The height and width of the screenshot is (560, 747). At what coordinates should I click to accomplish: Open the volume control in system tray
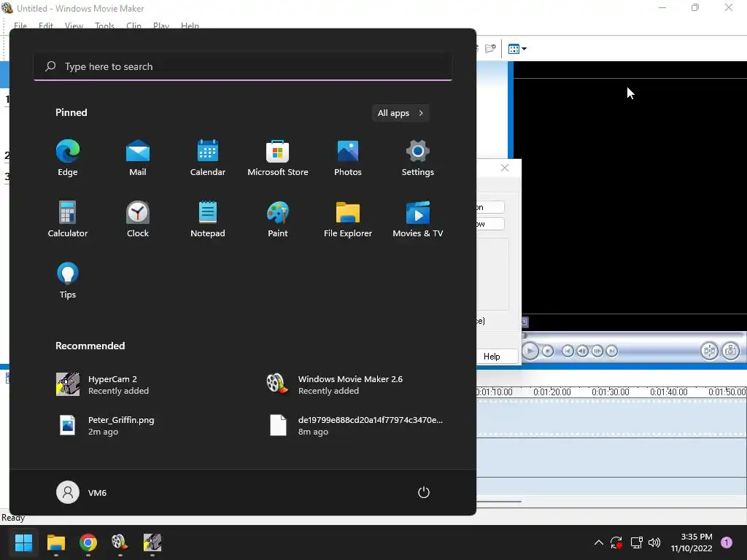(654, 542)
